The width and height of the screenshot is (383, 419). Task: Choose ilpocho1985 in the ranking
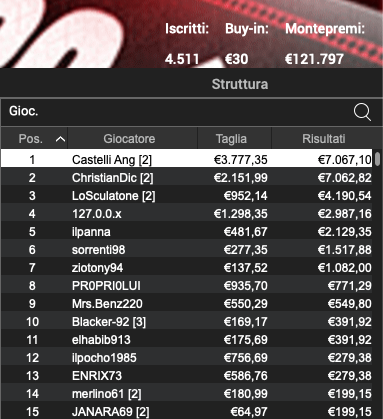click(x=187, y=358)
